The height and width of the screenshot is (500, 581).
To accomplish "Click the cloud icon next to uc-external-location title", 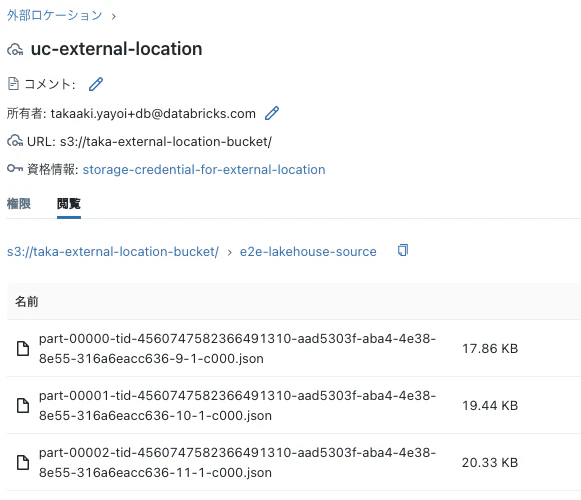I will tap(15, 50).
